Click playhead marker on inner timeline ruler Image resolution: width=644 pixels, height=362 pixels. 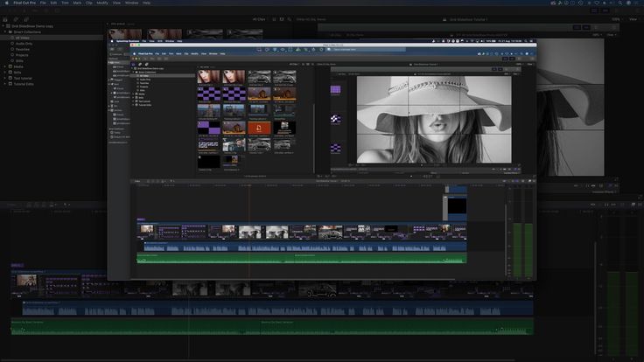pos(248,185)
